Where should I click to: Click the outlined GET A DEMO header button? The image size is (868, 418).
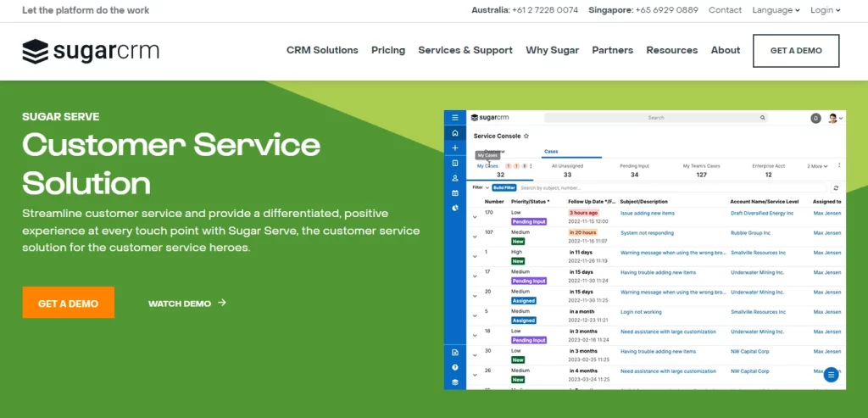796,50
